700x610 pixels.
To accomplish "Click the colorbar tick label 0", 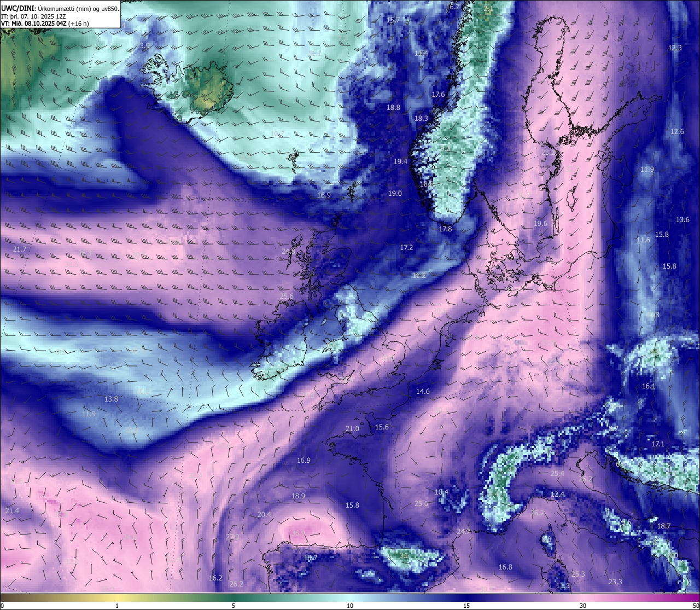I will tap(2, 606).
